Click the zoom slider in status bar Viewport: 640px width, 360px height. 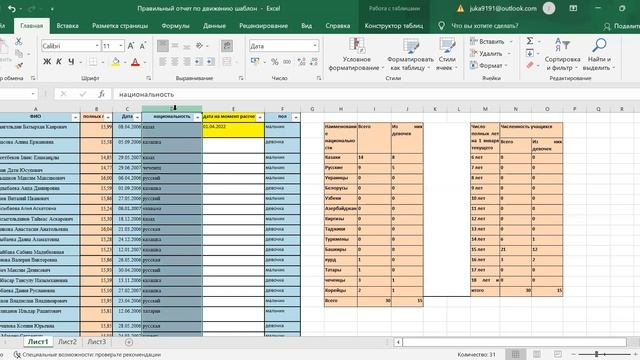tap(604, 354)
